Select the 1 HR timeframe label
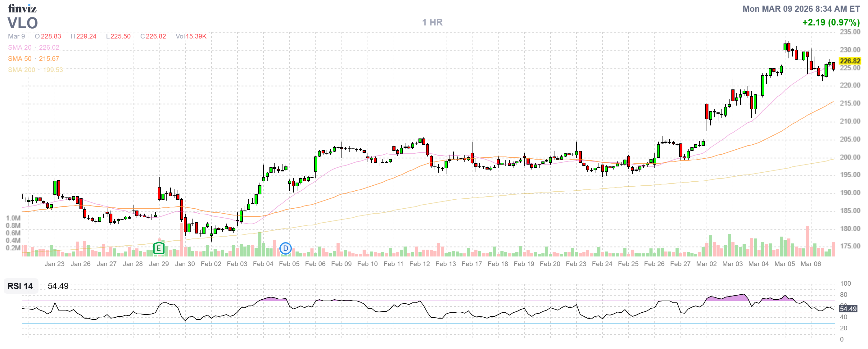868x349 pixels. coord(432,23)
